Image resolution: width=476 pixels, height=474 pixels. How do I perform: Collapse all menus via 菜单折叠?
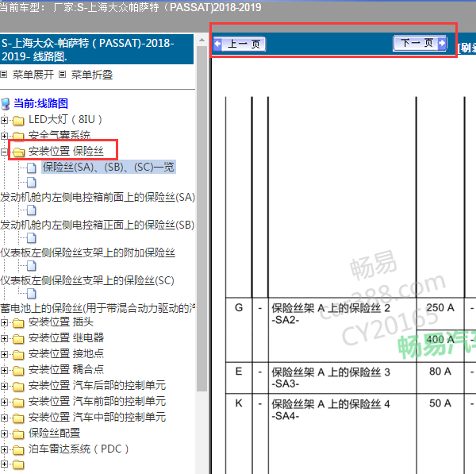tap(92, 75)
